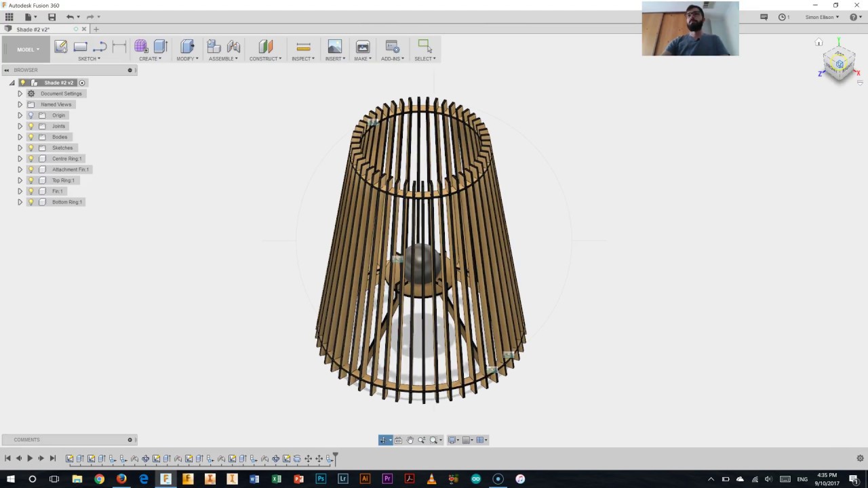
Task: Click the Construct plane icon
Action: pos(265,46)
